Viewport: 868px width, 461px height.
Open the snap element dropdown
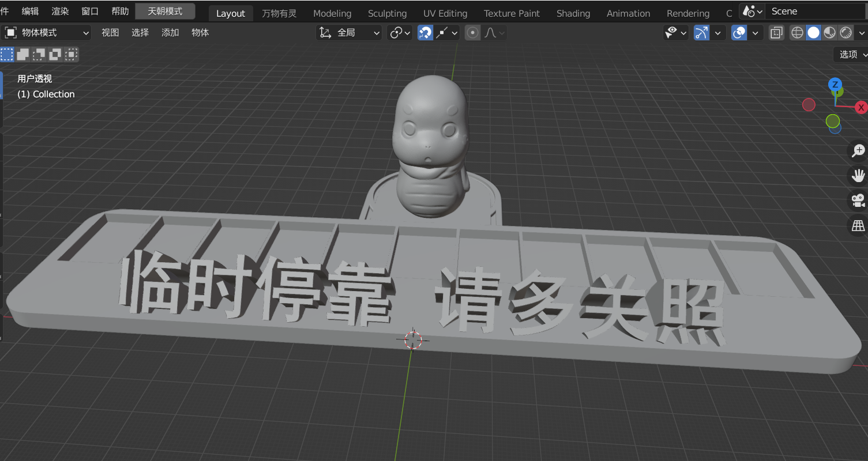pos(448,33)
